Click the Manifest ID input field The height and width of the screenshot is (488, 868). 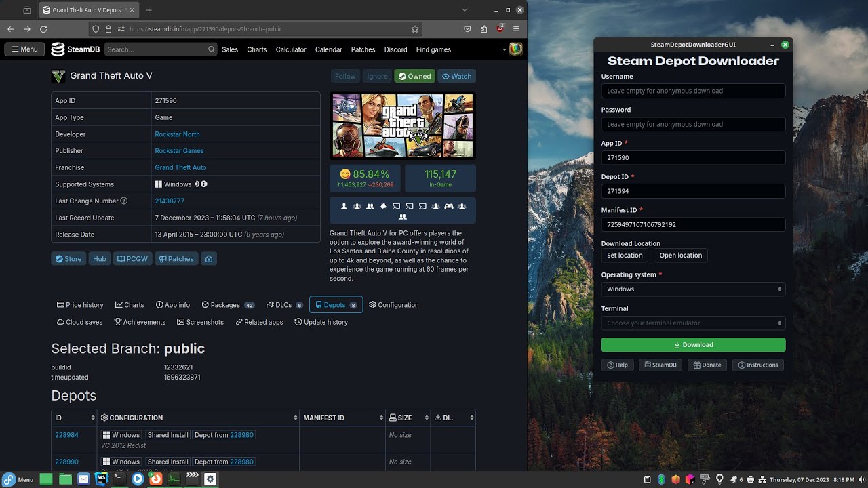click(x=693, y=224)
